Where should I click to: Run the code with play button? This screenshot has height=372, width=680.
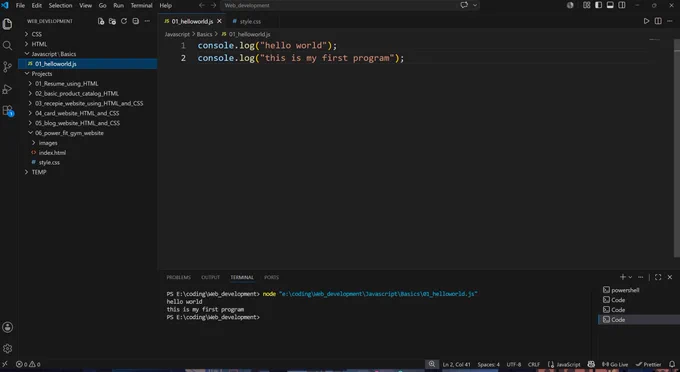pos(646,21)
